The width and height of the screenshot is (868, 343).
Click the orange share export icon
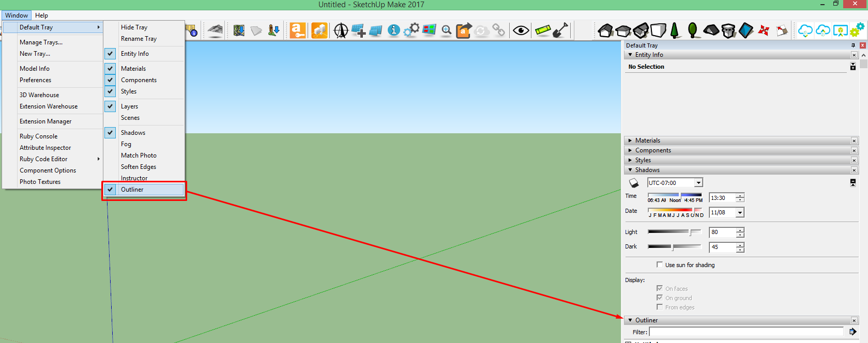point(464,30)
